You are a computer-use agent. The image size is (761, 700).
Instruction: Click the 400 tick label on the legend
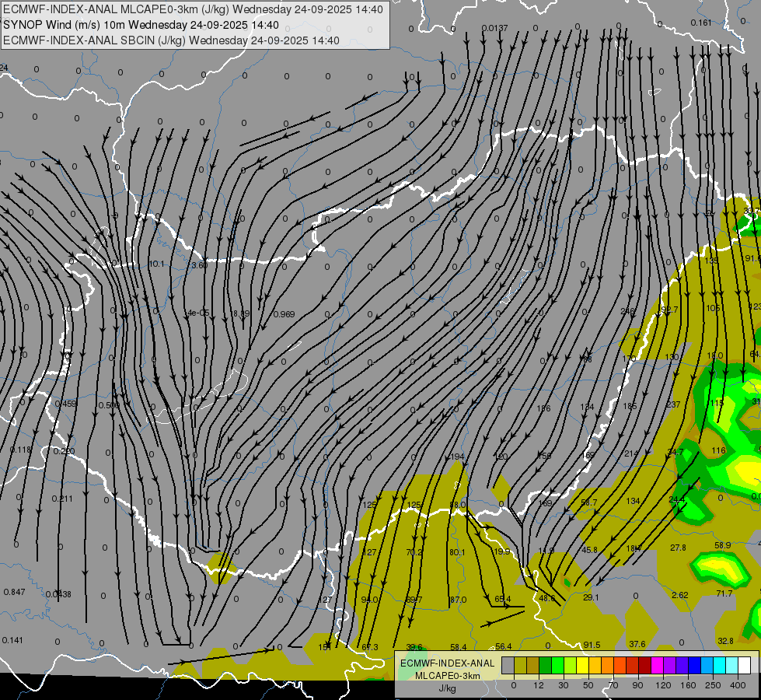[738, 685]
